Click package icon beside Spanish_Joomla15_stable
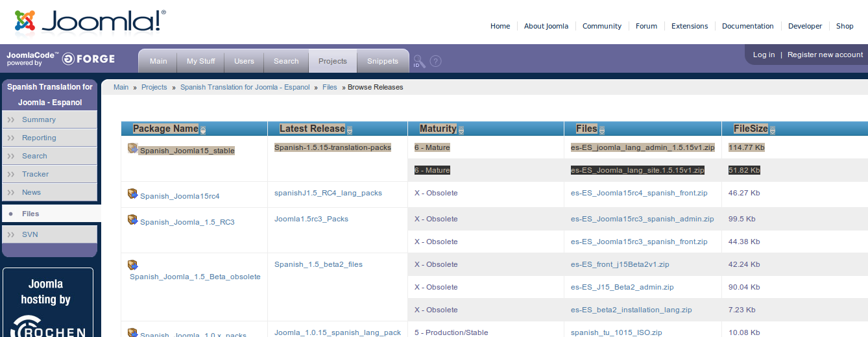Image resolution: width=868 pixels, height=337 pixels. pyautogui.click(x=133, y=148)
